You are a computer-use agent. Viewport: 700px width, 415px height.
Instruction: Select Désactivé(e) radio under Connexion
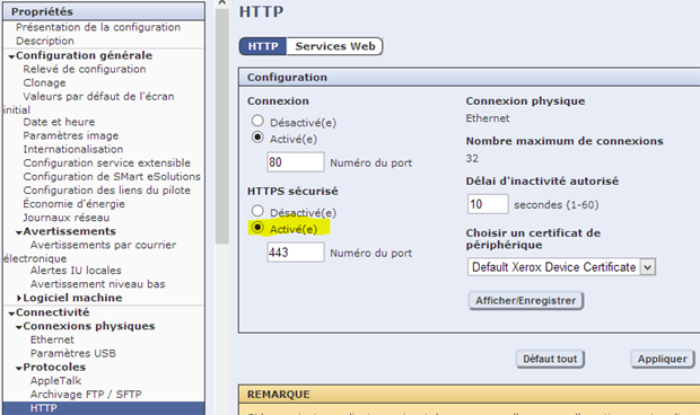click(257, 121)
